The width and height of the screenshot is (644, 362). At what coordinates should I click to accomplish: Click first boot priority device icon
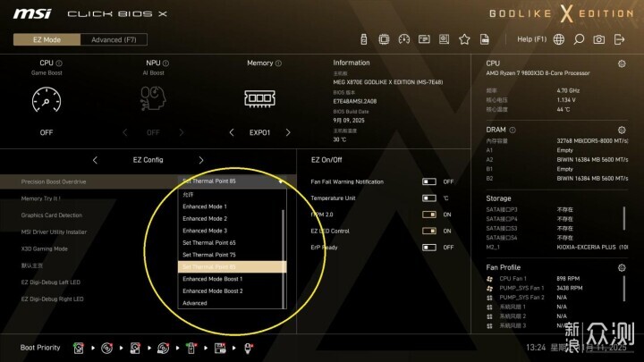[x=79, y=348]
